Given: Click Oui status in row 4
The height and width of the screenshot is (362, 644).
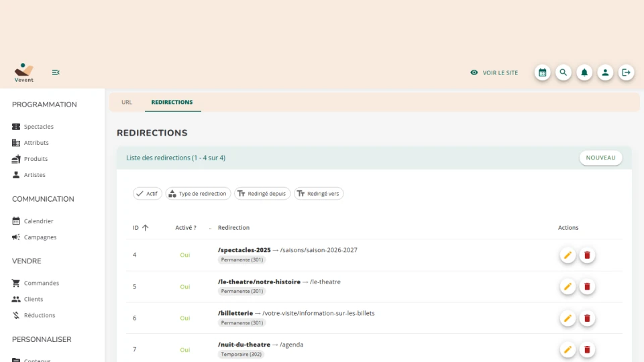Looking at the screenshot, I should click(x=185, y=255).
